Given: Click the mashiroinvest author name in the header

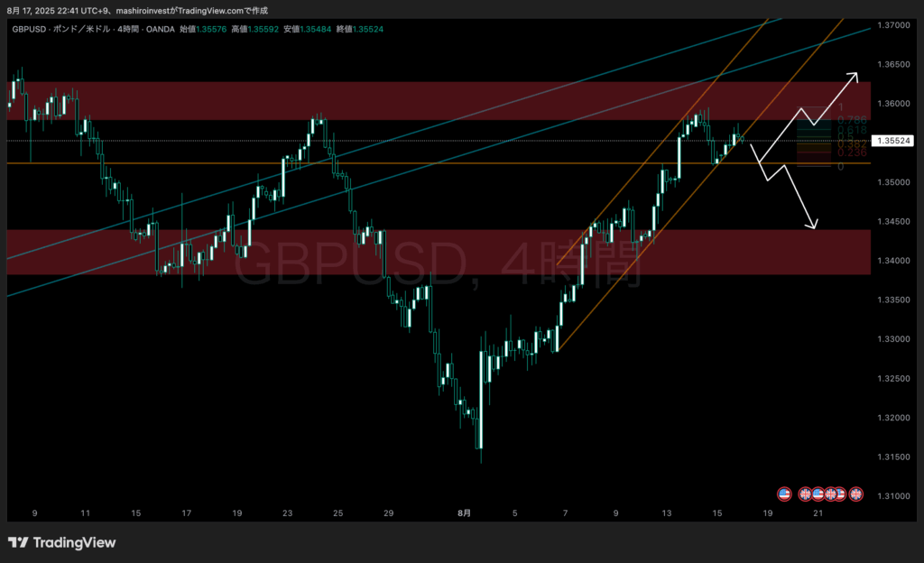Looking at the screenshot, I should 143,11.
